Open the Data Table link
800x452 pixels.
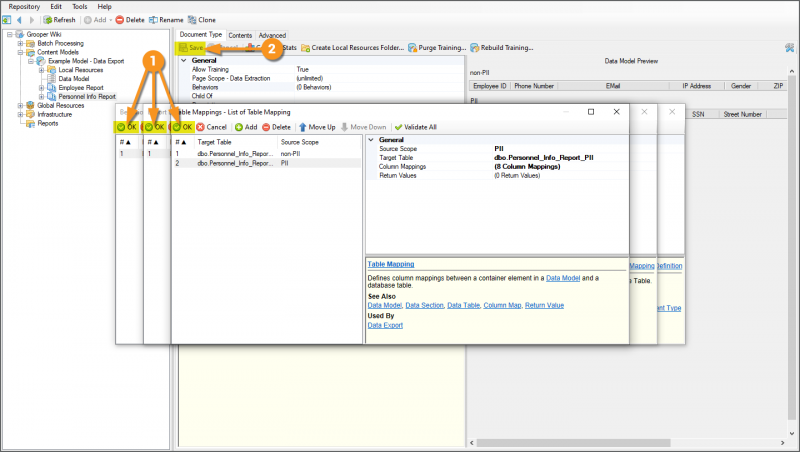[463, 306]
